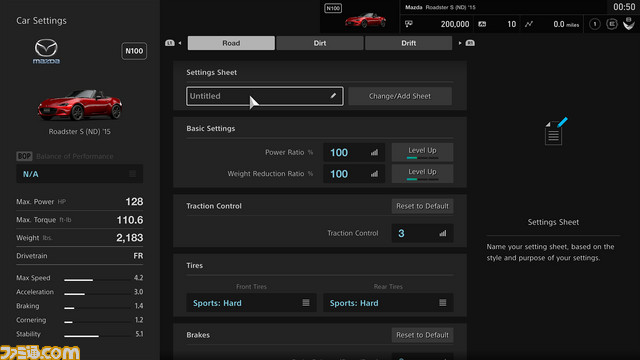Click the Acceleration performance bar
The height and width of the screenshot is (360, 640).
click(x=97, y=294)
